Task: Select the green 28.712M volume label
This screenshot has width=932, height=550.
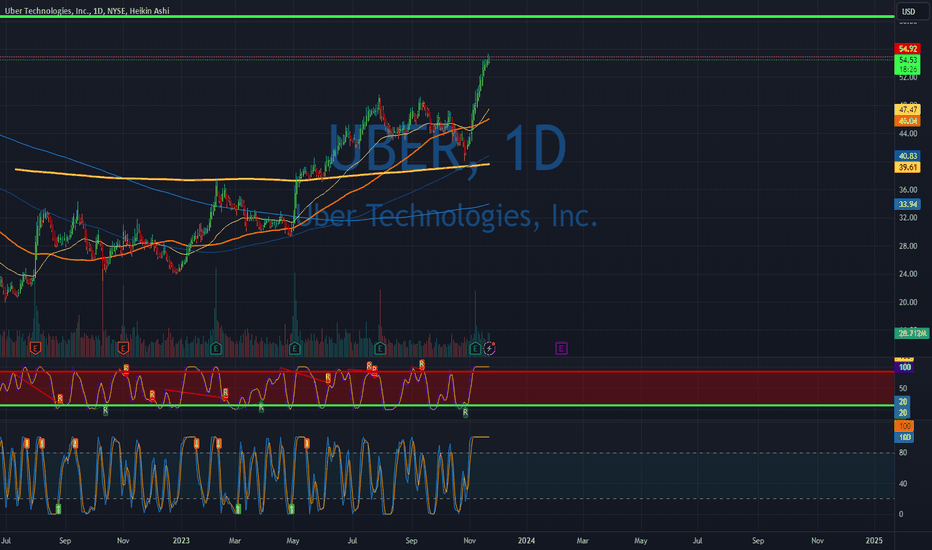Action: pos(912,334)
